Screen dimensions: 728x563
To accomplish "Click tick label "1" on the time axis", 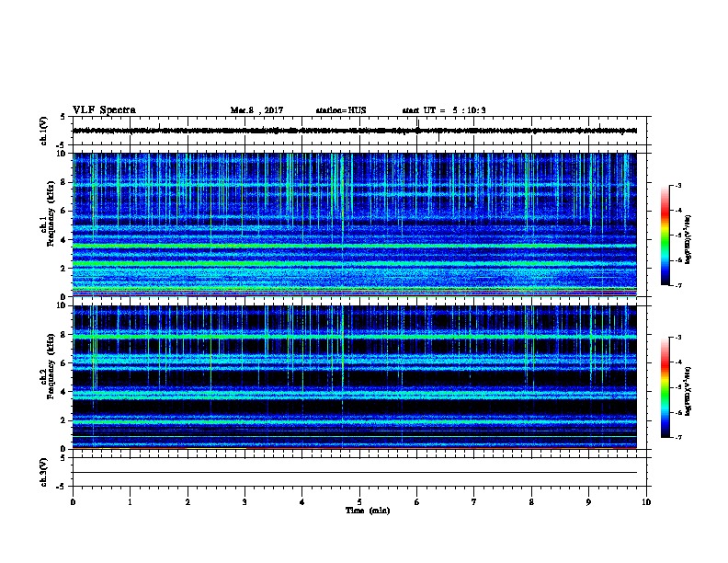I will tap(130, 501).
